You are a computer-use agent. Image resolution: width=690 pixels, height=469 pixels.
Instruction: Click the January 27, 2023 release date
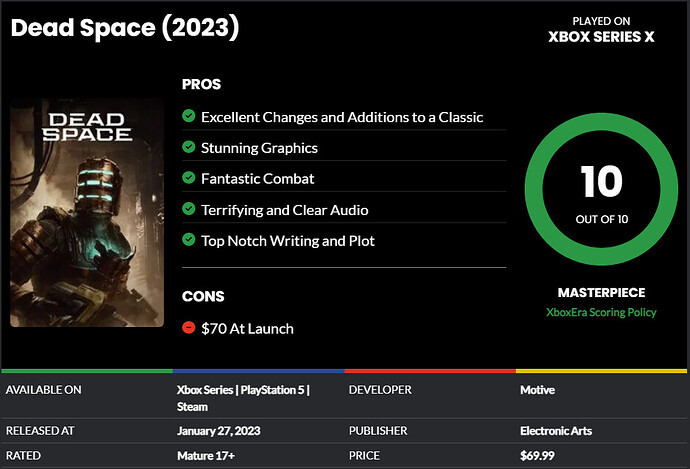click(x=219, y=431)
